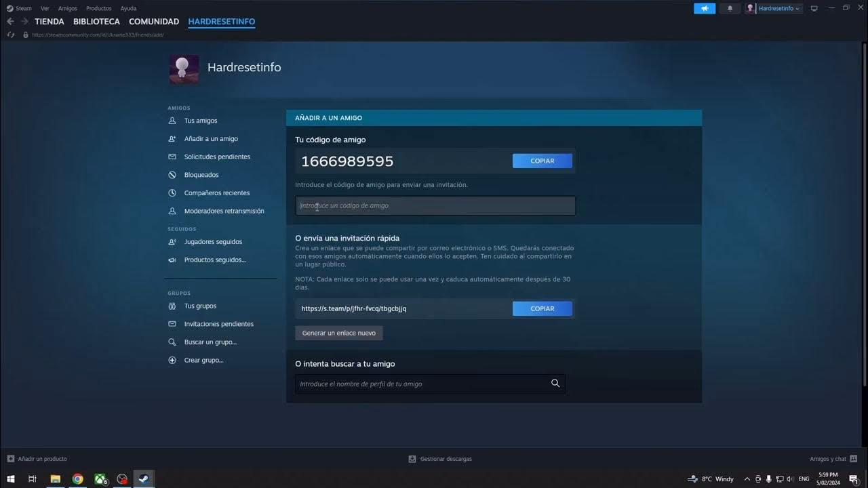868x488 pixels.
Task: Open Invitaciones pendientes
Action: [x=218, y=324]
